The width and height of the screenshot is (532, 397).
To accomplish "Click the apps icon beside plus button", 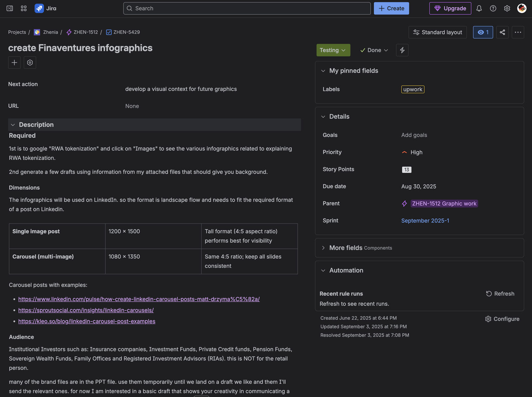I will point(30,62).
